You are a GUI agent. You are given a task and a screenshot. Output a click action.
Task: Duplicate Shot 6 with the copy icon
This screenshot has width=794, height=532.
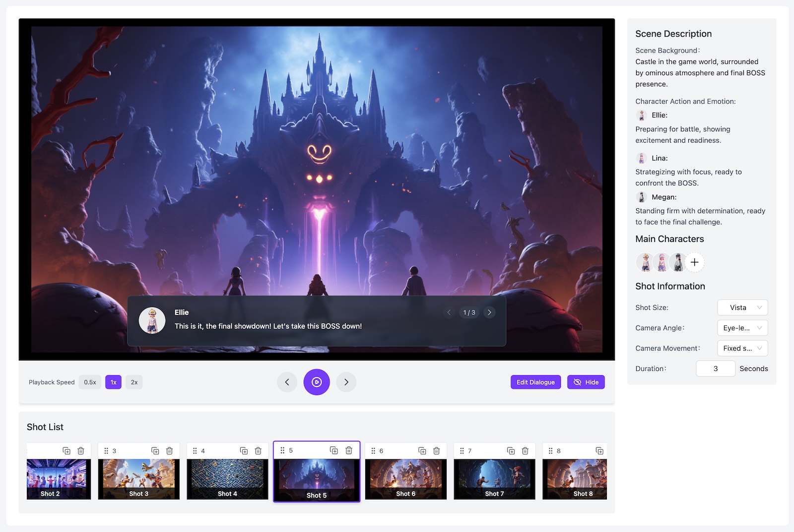(422, 451)
